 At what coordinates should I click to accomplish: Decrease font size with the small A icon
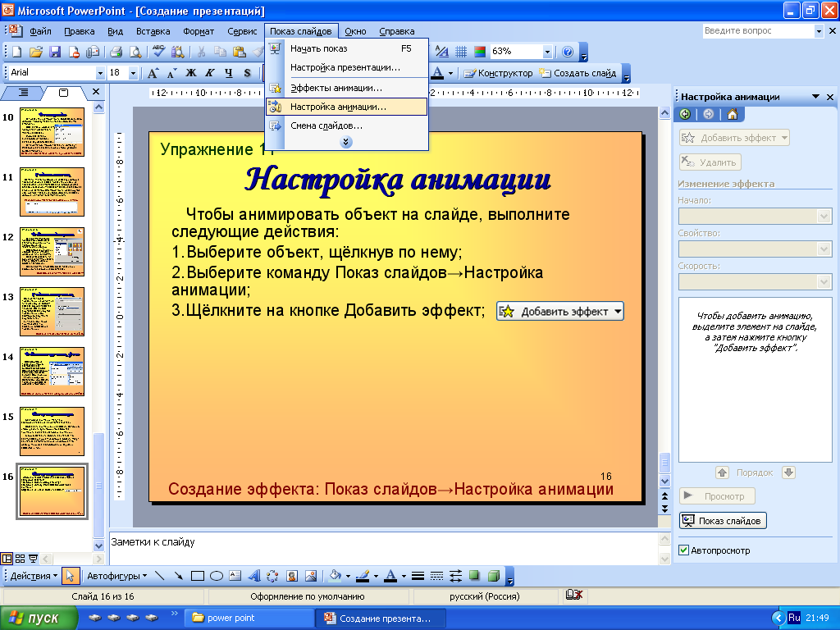(x=172, y=73)
